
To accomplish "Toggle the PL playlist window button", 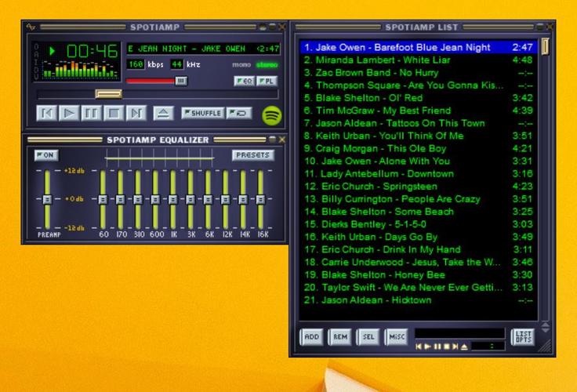I will click(267, 81).
